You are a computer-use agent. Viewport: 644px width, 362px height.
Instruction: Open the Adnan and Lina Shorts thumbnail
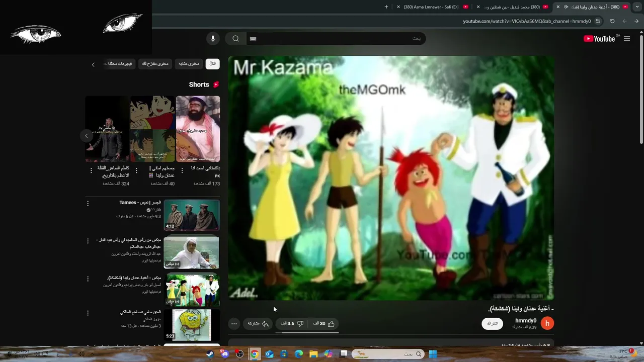pyautogui.click(x=152, y=129)
